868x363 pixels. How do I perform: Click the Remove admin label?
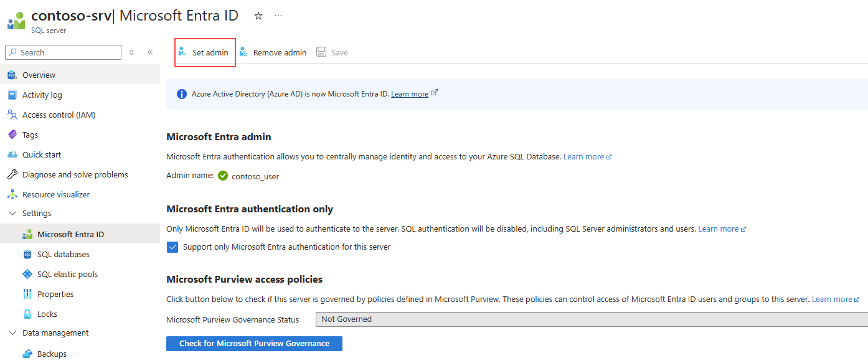click(x=280, y=52)
